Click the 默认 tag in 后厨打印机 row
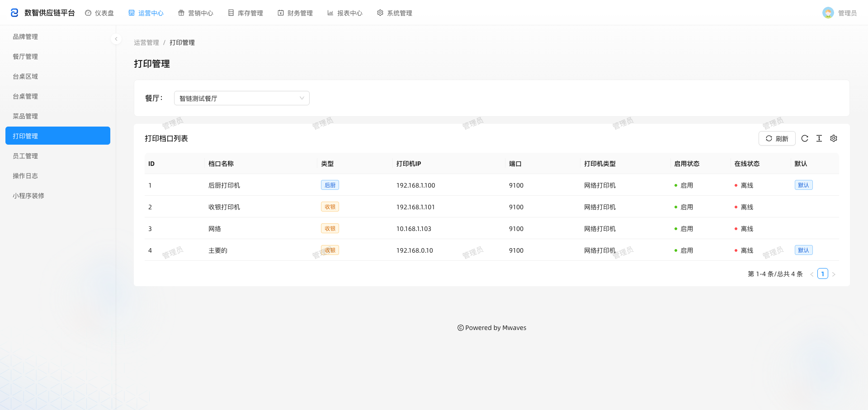 [803, 185]
